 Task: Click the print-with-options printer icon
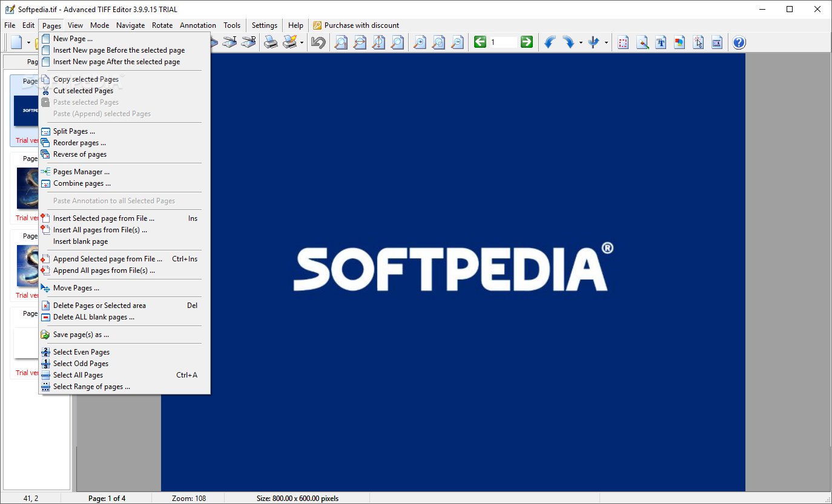point(290,42)
